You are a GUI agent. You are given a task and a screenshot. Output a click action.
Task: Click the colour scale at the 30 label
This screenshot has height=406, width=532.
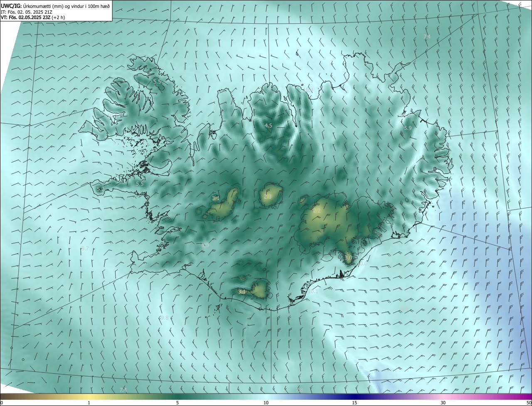[443, 403]
